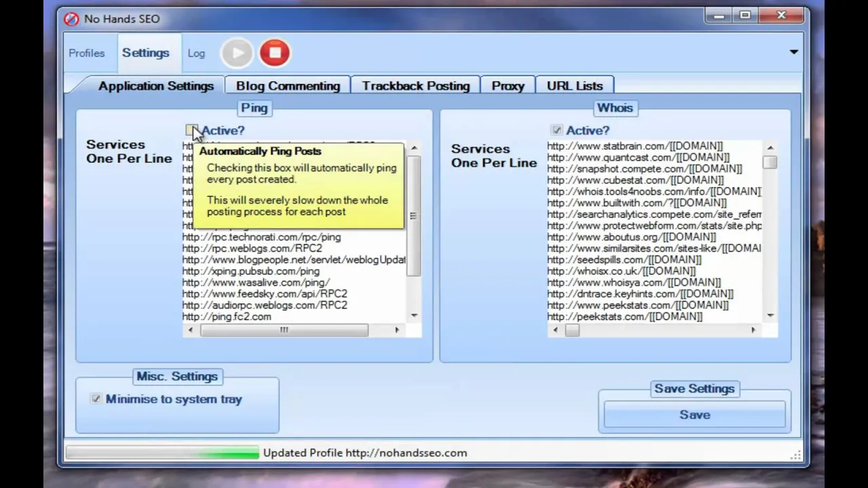Click the protectwebform.com stats line
The image size is (868, 488).
click(x=654, y=226)
